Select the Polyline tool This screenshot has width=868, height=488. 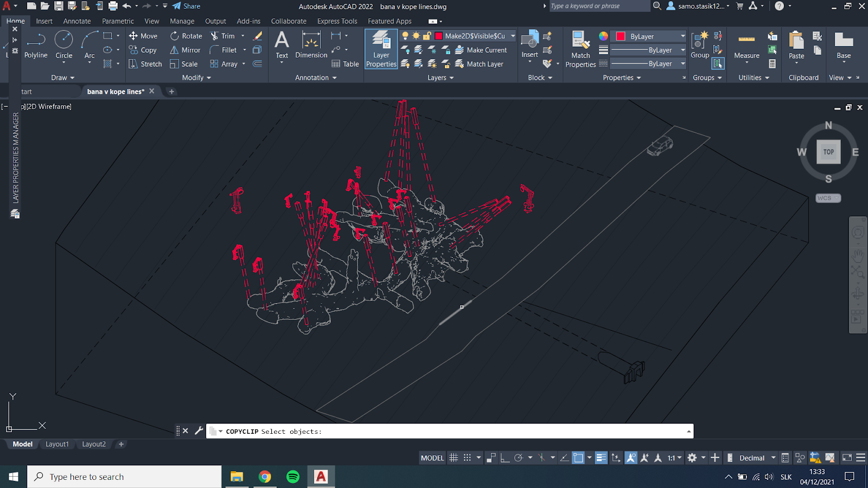tap(36, 46)
